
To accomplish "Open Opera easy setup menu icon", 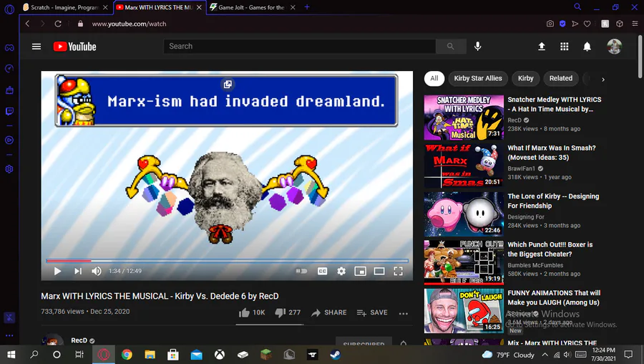I will 635,24.
